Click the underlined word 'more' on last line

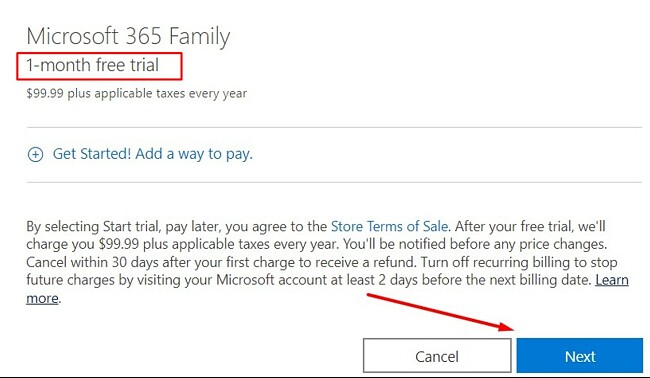(42, 298)
